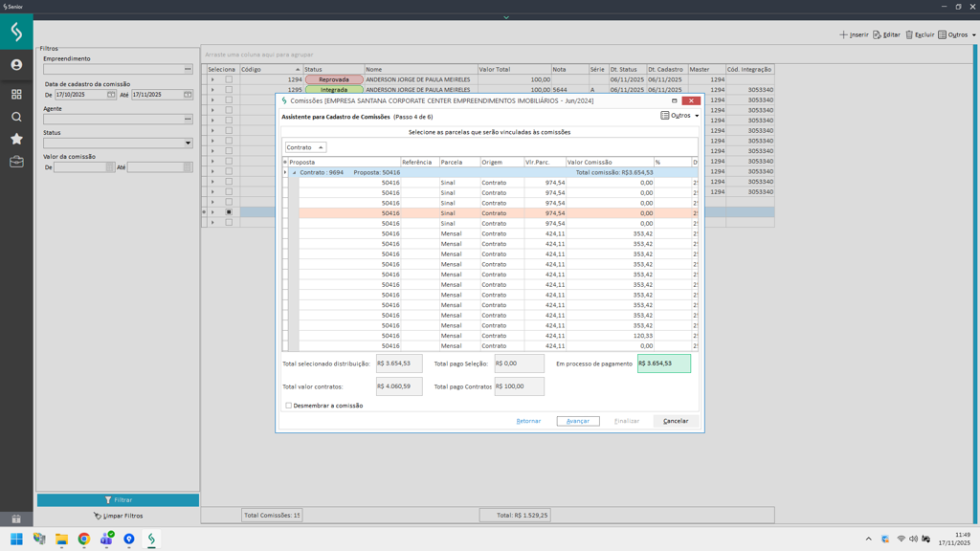Screen dimensions: 980x551
Task: Open calendar picker for the 'De' date
Action: click(111, 95)
